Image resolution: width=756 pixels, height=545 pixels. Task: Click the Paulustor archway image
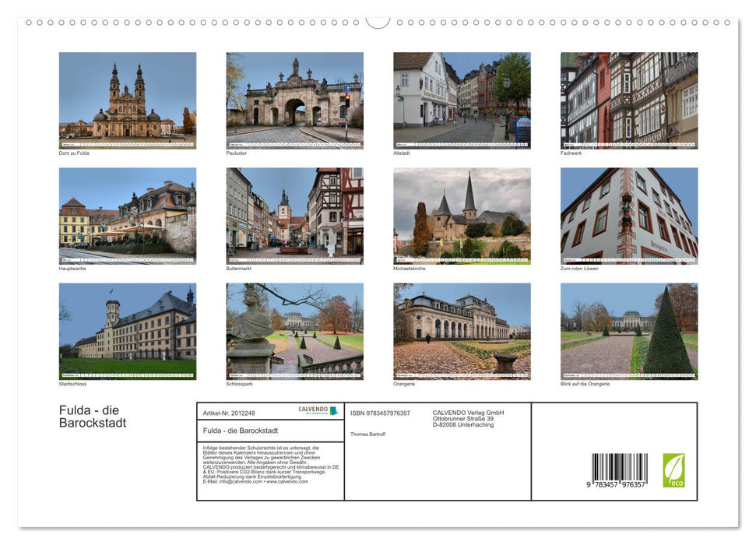[x=294, y=97]
